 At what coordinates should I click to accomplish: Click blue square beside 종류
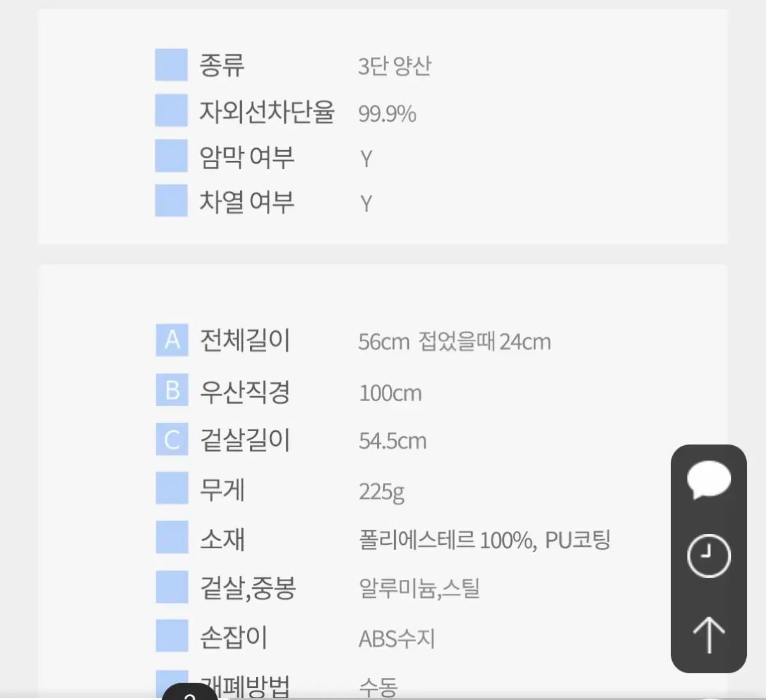point(171,65)
